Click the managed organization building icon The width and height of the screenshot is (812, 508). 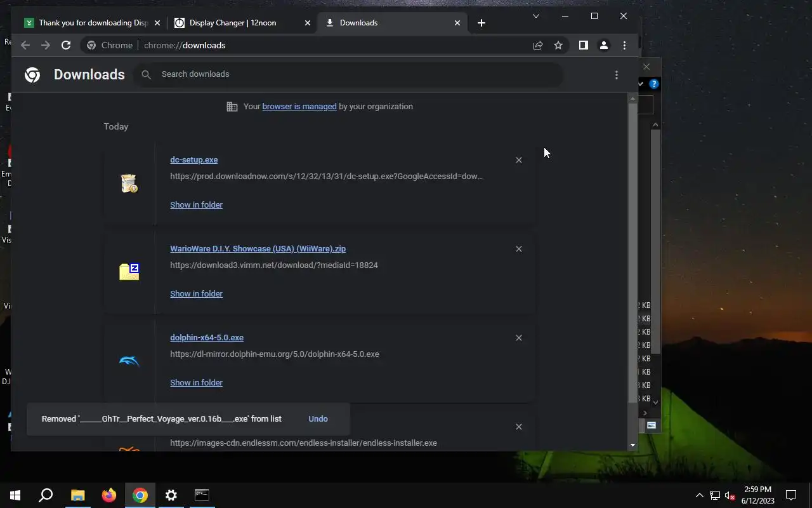232,107
